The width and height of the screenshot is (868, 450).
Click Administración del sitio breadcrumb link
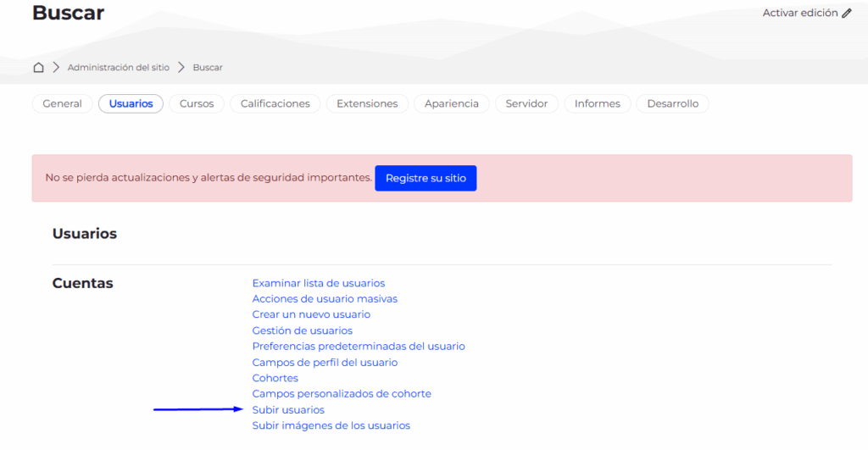(x=118, y=67)
